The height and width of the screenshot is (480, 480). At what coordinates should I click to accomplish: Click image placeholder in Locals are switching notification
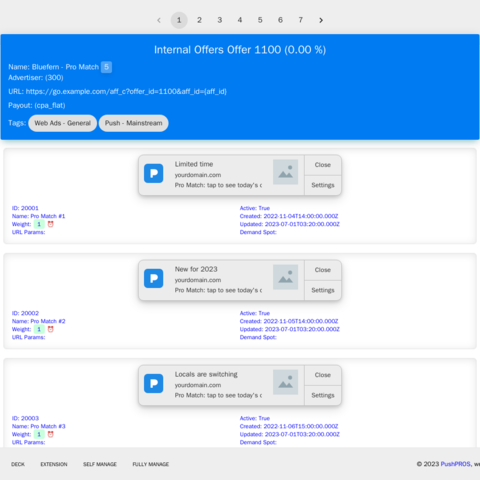pyautogui.click(x=285, y=382)
